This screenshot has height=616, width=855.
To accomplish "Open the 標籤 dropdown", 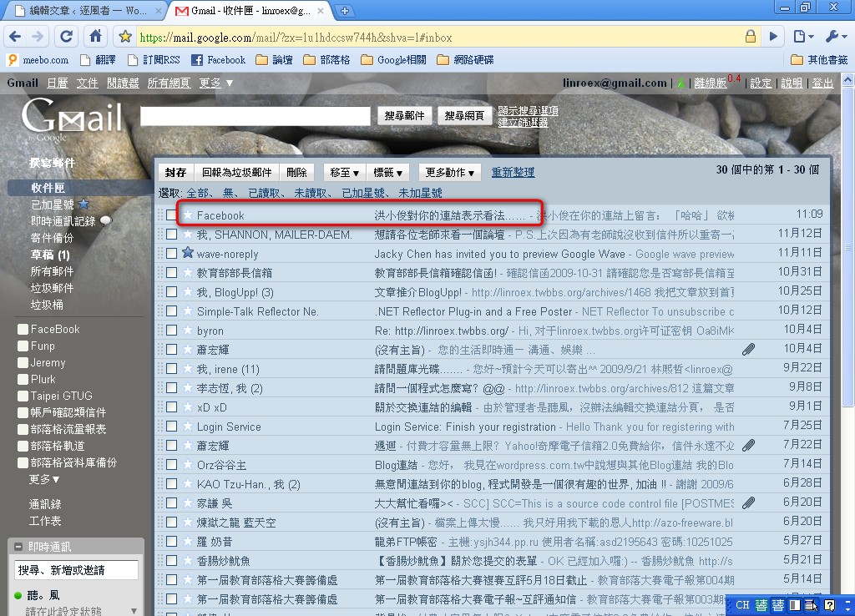I will (x=387, y=172).
